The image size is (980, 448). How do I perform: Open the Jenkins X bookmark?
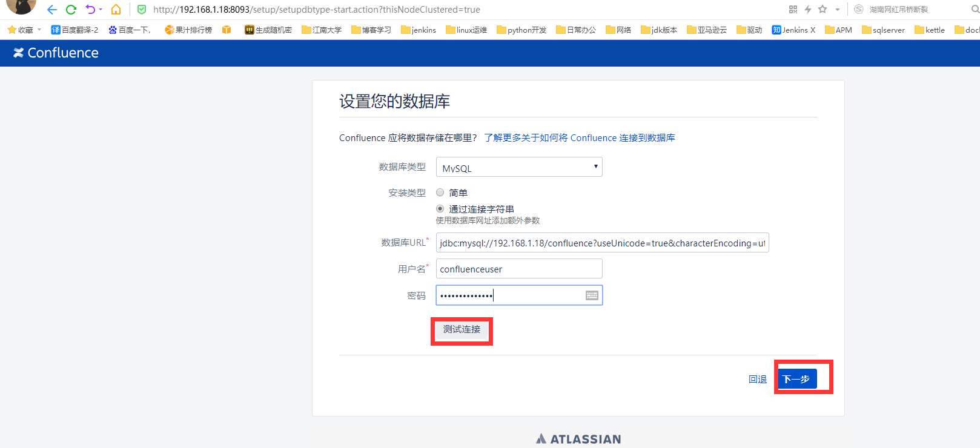click(x=793, y=30)
